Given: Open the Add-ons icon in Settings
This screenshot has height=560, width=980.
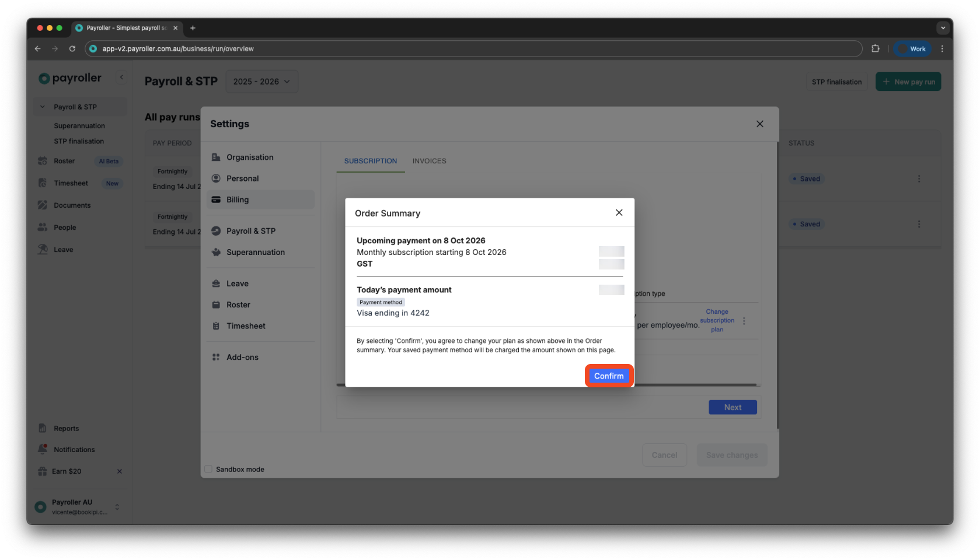Looking at the screenshot, I should pos(216,356).
